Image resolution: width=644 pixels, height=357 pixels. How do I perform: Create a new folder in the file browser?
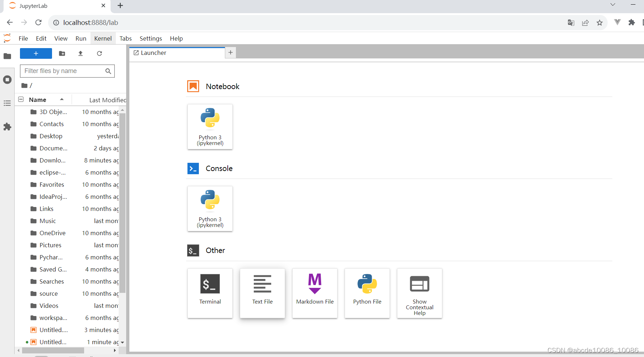pos(62,53)
